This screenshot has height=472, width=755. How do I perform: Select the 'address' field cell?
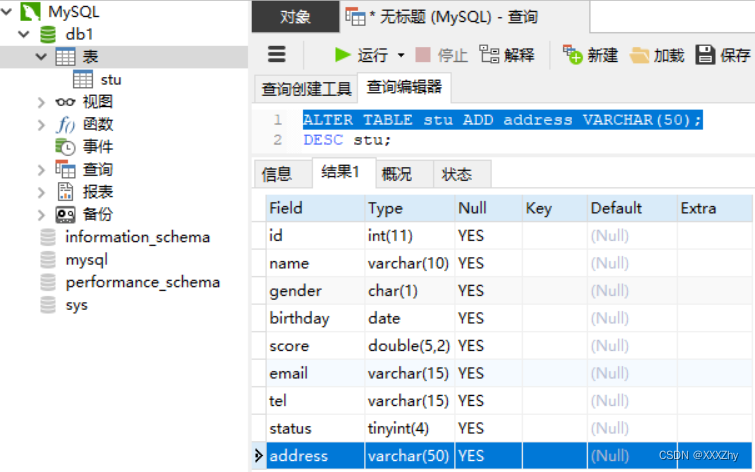(315, 455)
